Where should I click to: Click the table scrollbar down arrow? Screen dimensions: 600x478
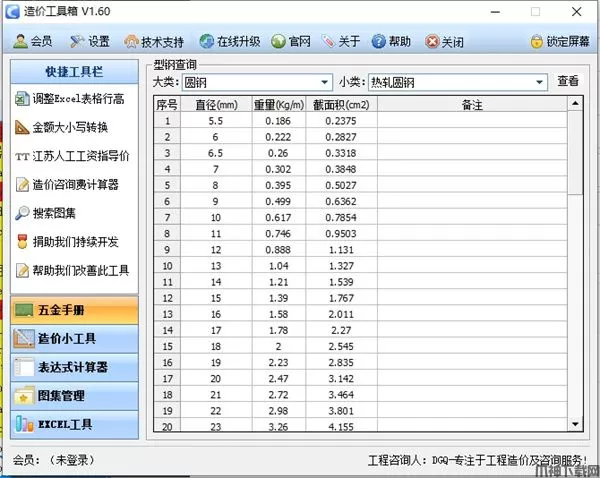click(575, 424)
